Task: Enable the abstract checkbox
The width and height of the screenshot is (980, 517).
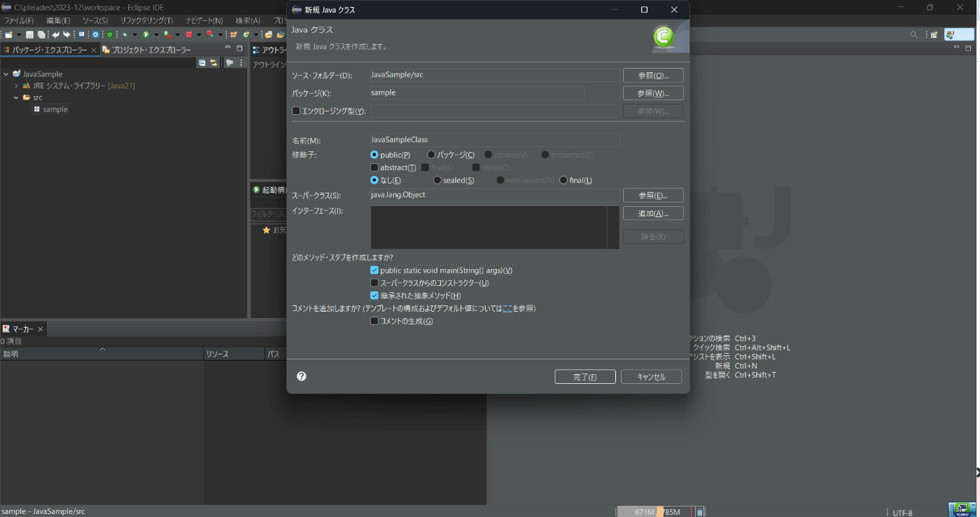Action: (374, 167)
